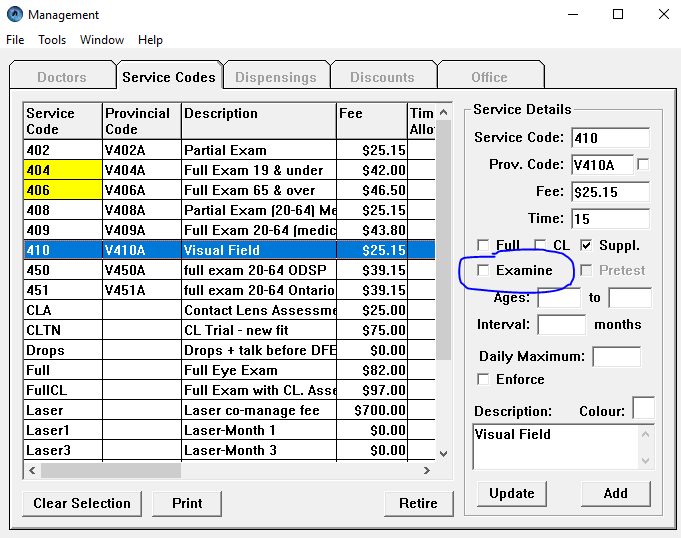The height and width of the screenshot is (538, 681).
Task: Select the V451A provincial code cell
Action: pyautogui.click(x=142, y=290)
